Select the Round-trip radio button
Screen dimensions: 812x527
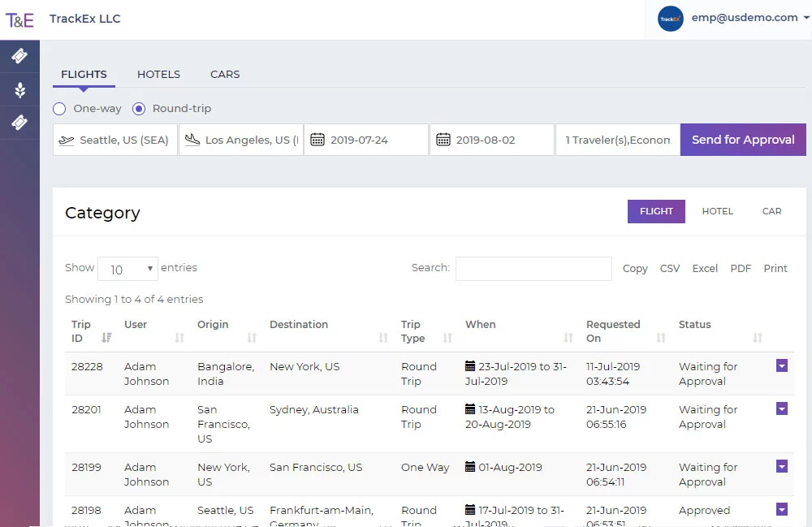[x=139, y=109]
